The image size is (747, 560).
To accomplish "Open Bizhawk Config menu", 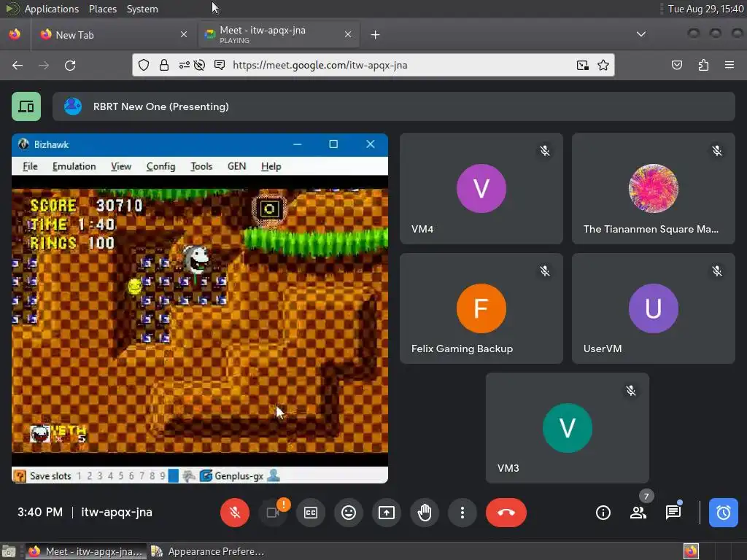I will (160, 166).
